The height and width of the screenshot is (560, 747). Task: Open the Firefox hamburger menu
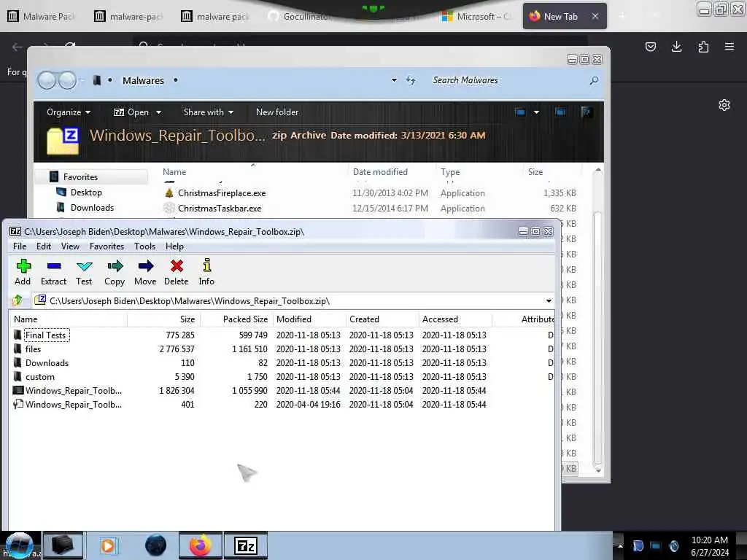pyautogui.click(x=729, y=47)
